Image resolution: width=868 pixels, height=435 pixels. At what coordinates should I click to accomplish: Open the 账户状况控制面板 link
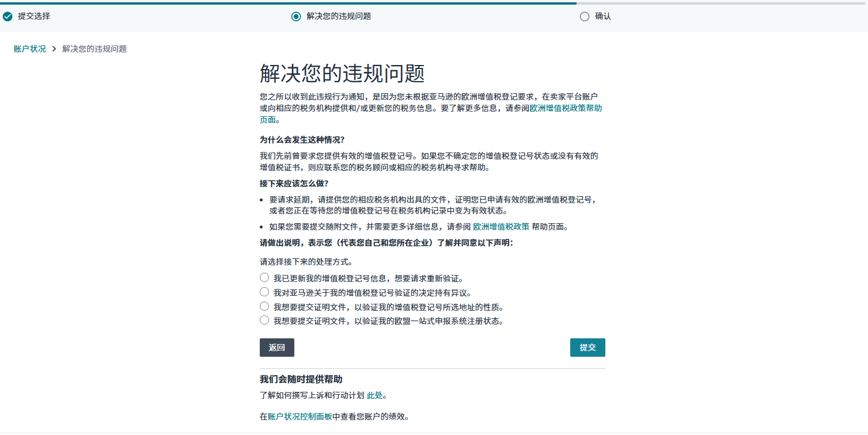tap(300, 417)
